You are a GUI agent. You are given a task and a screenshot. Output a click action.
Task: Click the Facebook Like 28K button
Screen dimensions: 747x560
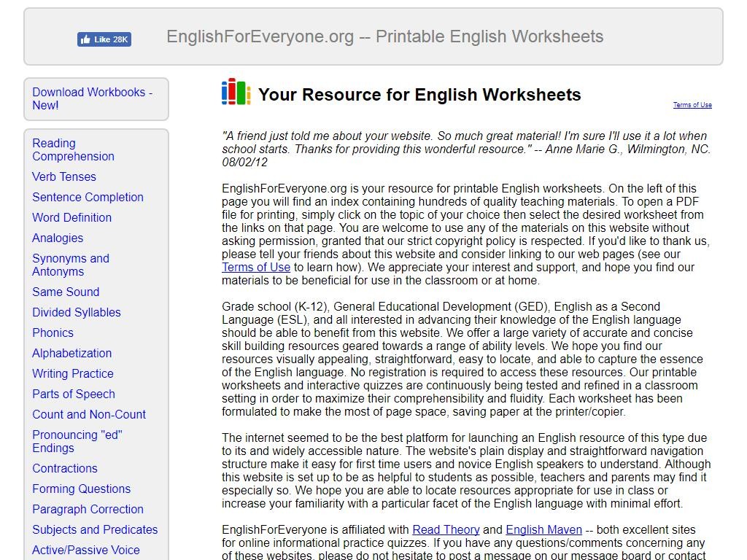[104, 39]
